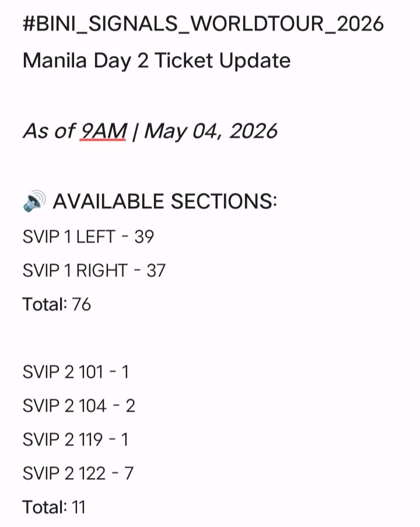420x527 pixels.
Task: Click the "As of" italic text
Action: click(49, 131)
